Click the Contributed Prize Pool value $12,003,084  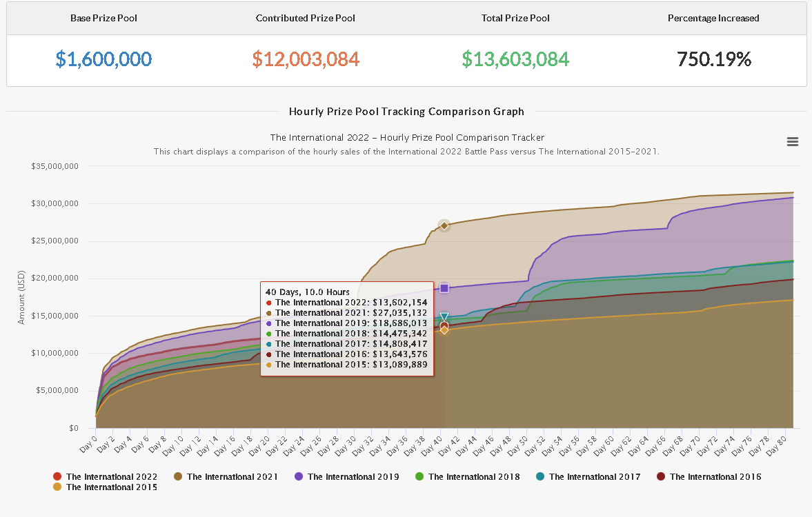coord(306,59)
